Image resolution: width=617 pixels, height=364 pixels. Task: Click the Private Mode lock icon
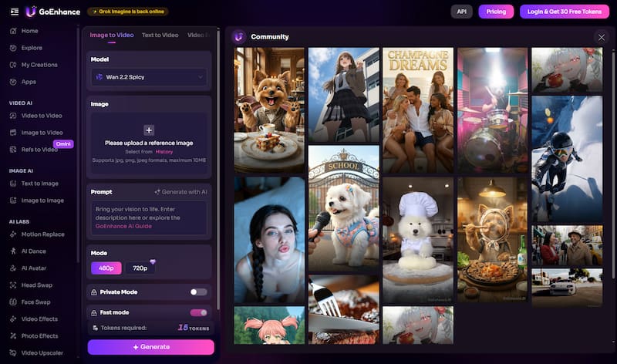click(x=94, y=292)
